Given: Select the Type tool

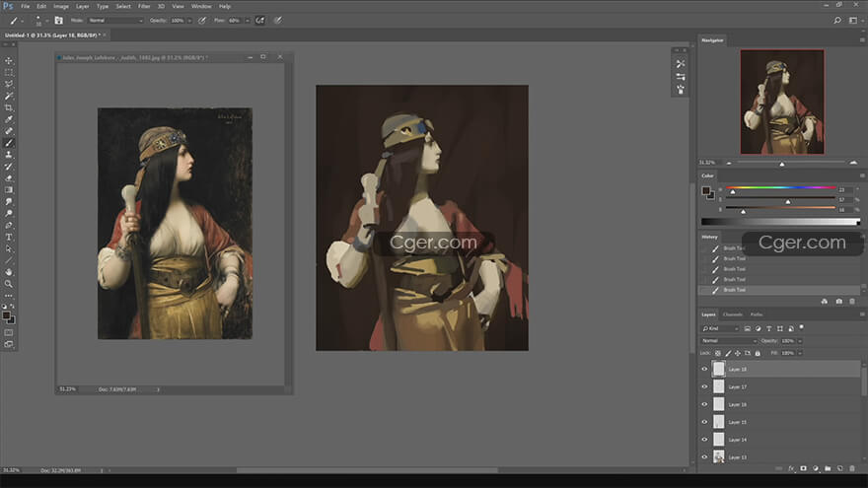Looking at the screenshot, I should (8, 237).
